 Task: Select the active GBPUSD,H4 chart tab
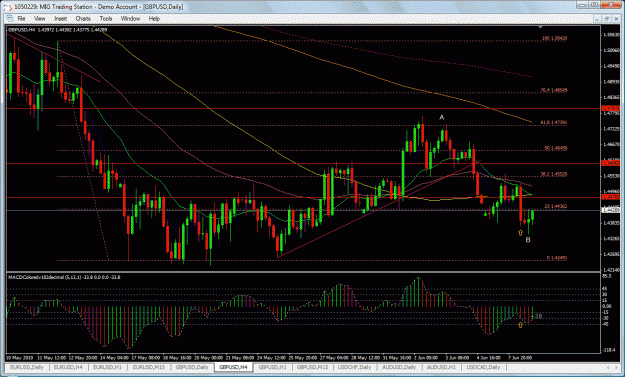pyautogui.click(x=233, y=367)
